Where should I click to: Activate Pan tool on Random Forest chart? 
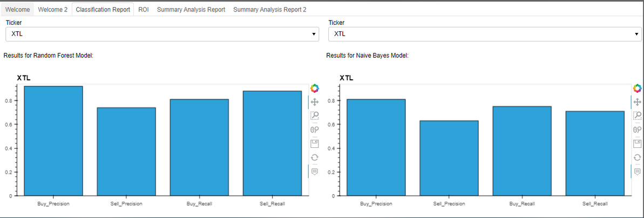click(315, 102)
